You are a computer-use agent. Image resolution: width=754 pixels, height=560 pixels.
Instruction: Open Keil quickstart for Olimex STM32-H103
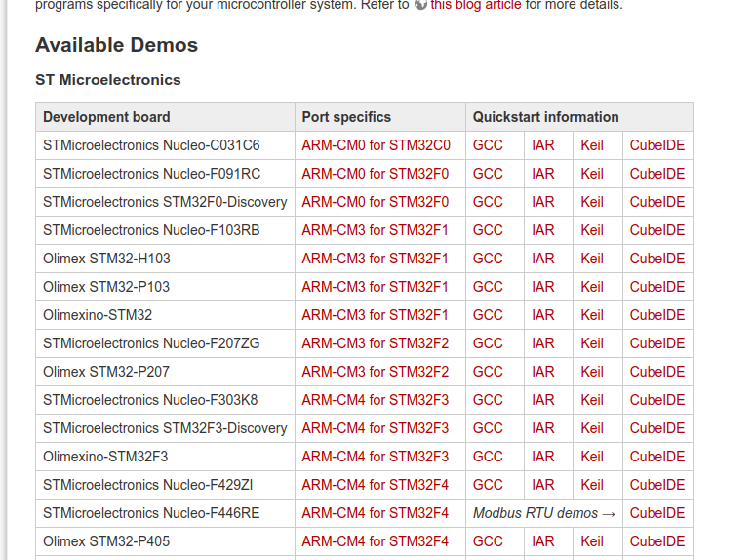pyautogui.click(x=592, y=259)
